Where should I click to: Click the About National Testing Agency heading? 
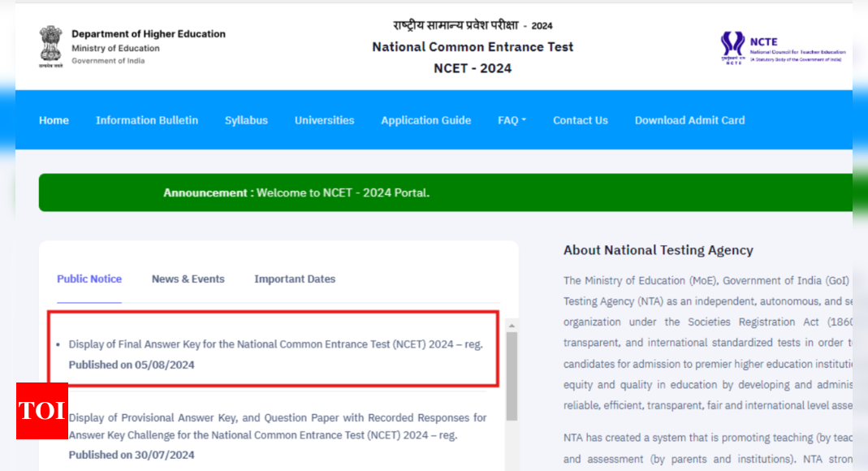(659, 250)
